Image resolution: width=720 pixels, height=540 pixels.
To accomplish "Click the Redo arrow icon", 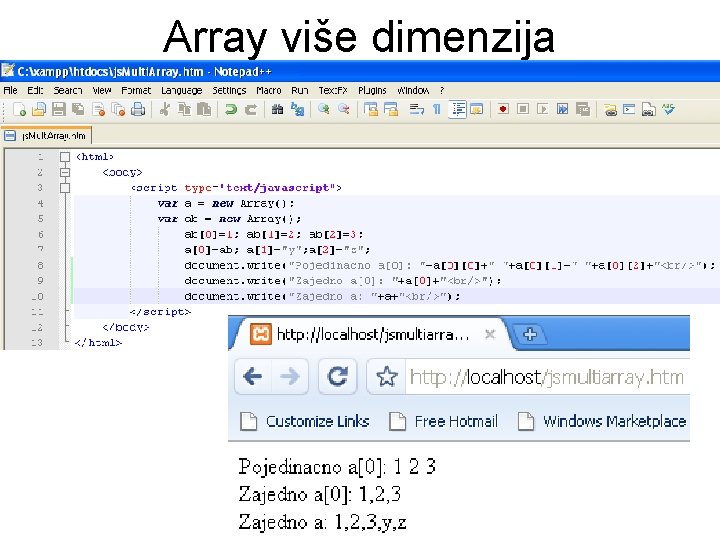I will click(x=251, y=109).
